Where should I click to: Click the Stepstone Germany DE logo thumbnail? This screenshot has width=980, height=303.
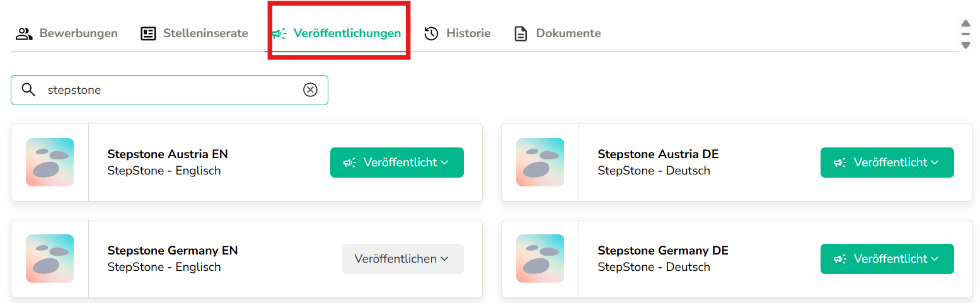pyautogui.click(x=540, y=258)
